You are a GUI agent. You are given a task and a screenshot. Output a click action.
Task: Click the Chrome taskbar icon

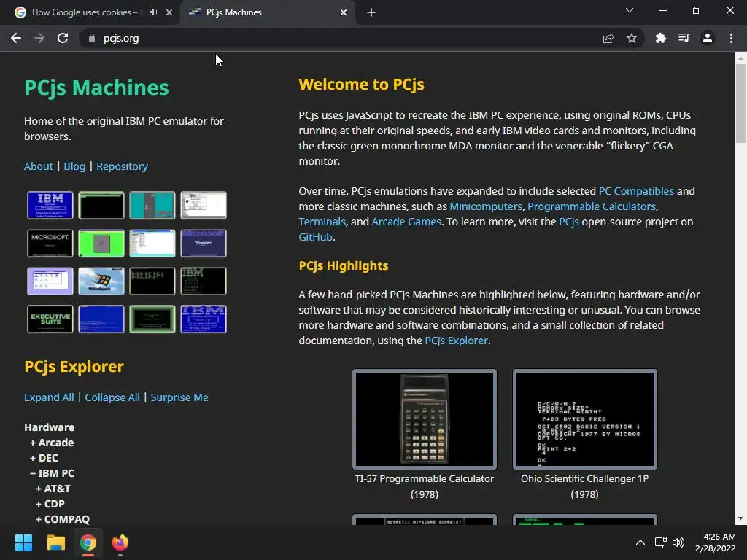click(x=88, y=542)
